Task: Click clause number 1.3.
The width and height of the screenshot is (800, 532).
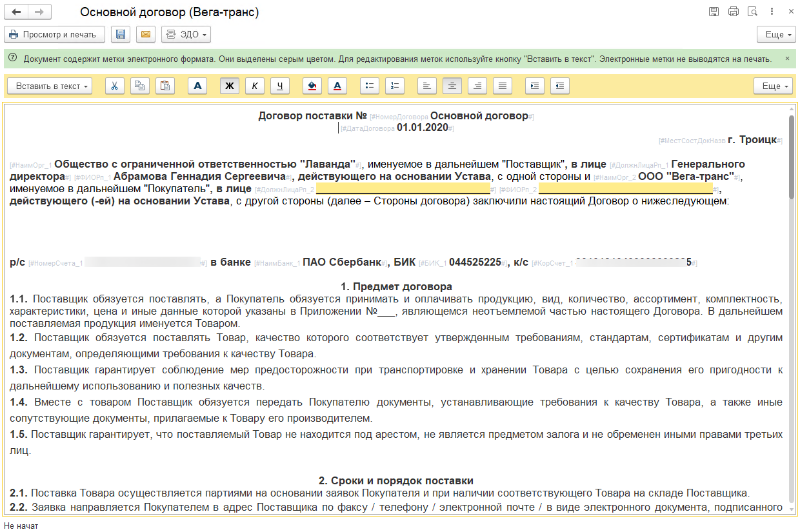Action: click(19, 370)
